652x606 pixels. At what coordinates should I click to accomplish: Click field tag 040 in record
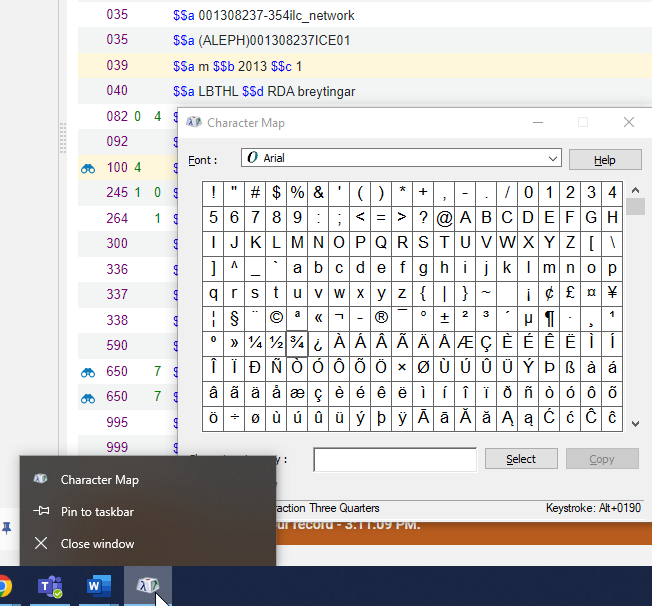117,91
